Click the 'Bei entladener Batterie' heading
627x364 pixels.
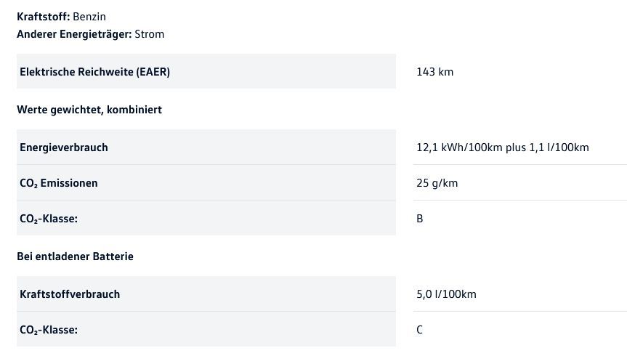coord(76,256)
